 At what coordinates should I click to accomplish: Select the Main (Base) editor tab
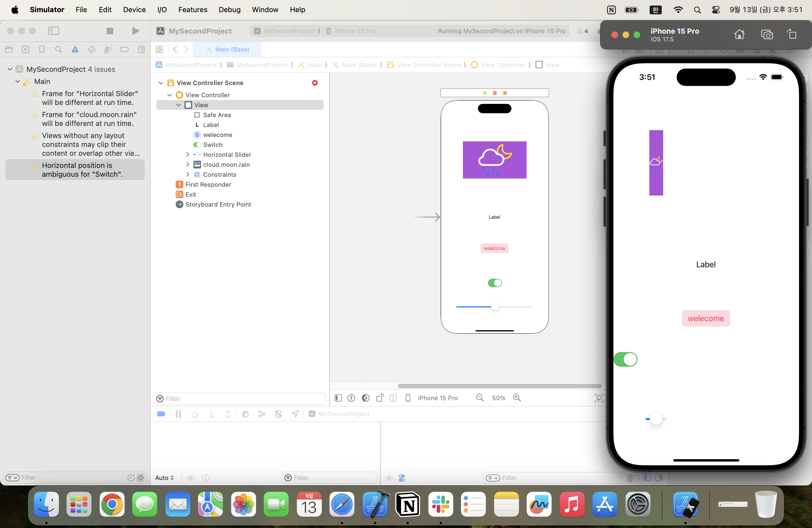(x=232, y=49)
